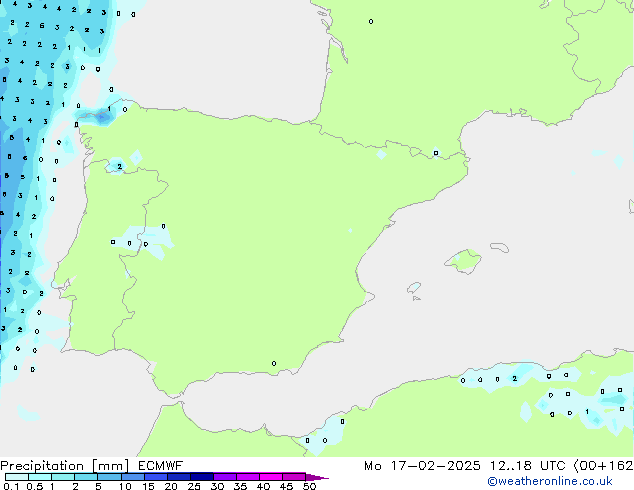This screenshot has height=490, width=634.
Task: Click the '12..18 UTC' time text
Action: click(x=528, y=466)
